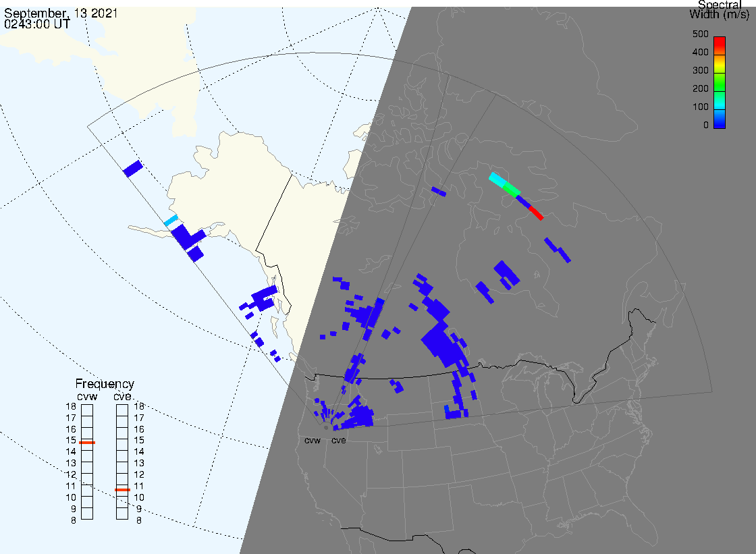Click the '100' color scale label

point(700,107)
